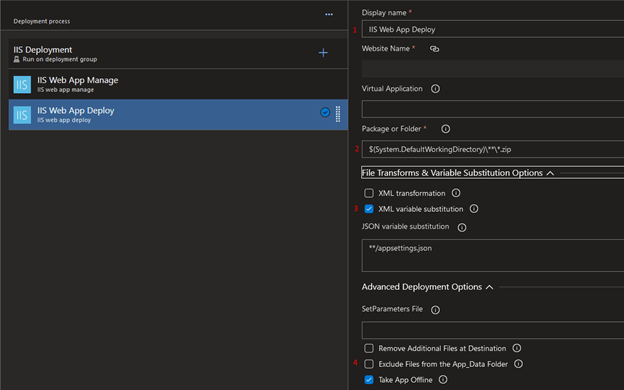624x390 pixels.
Task: Click the Virtual Application input field
Action: pos(493,109)
